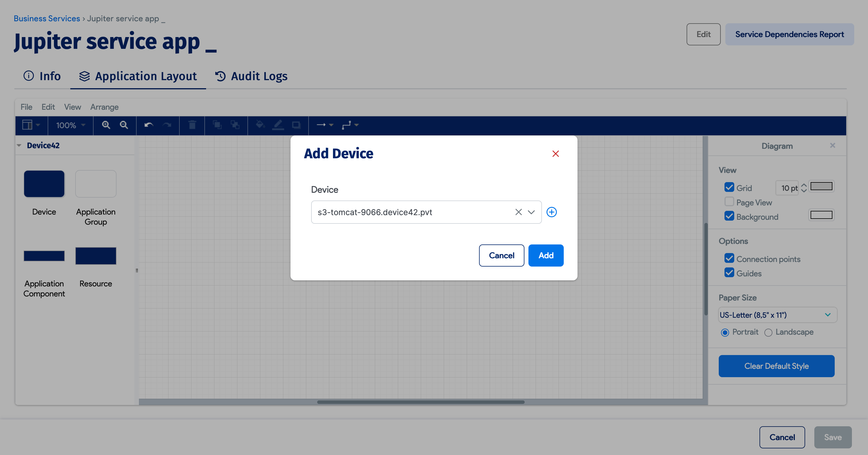The height and width of the screenshot is (455, 868).
Task: Close the Add Device dialog
Action: [x=556, y=154]
